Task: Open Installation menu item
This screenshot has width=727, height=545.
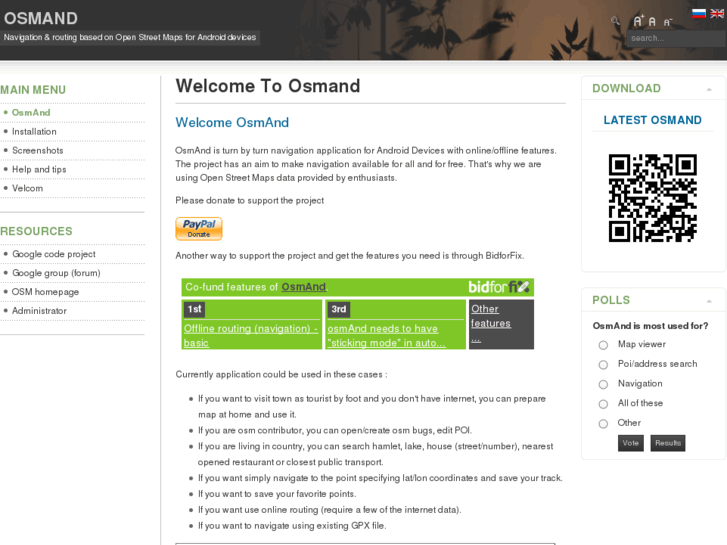Action: (34, 132)
